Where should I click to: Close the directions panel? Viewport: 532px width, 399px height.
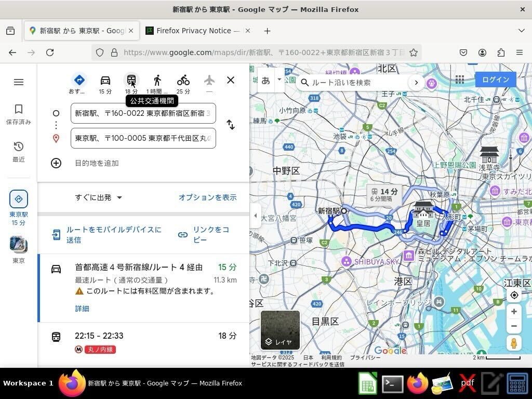[x=231, y=80]
